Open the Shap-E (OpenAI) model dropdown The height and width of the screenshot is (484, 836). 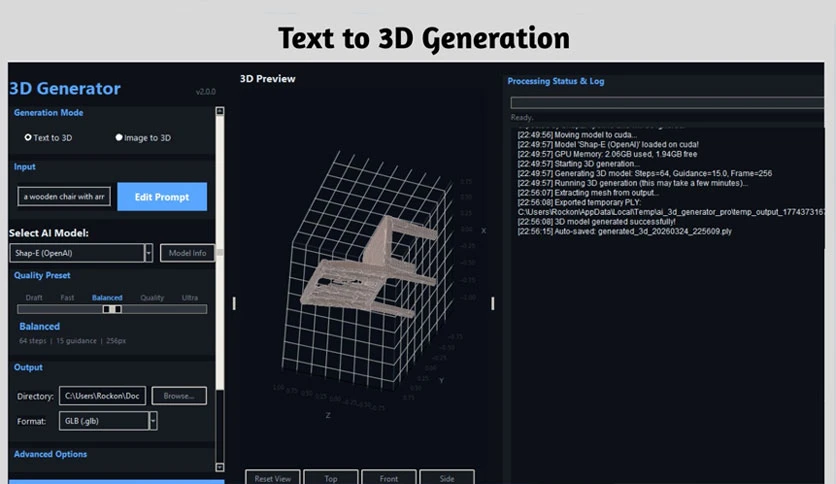[x=81, y=253]
